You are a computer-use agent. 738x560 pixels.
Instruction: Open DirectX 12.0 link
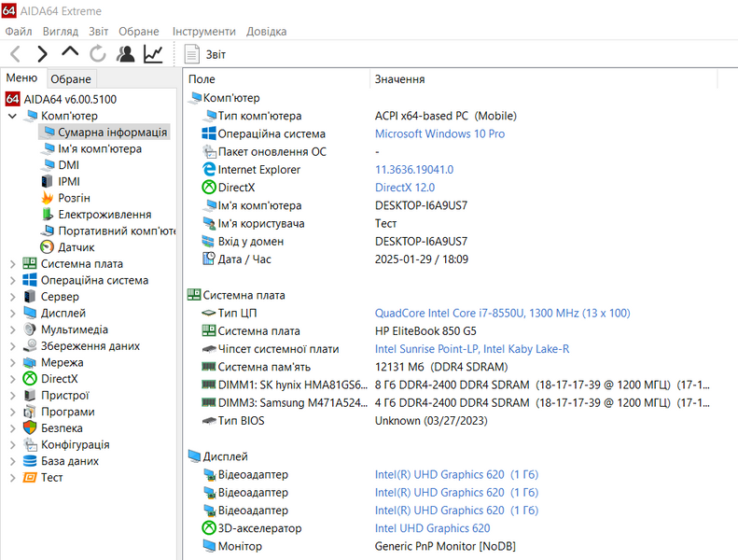(x=405, y=188)
